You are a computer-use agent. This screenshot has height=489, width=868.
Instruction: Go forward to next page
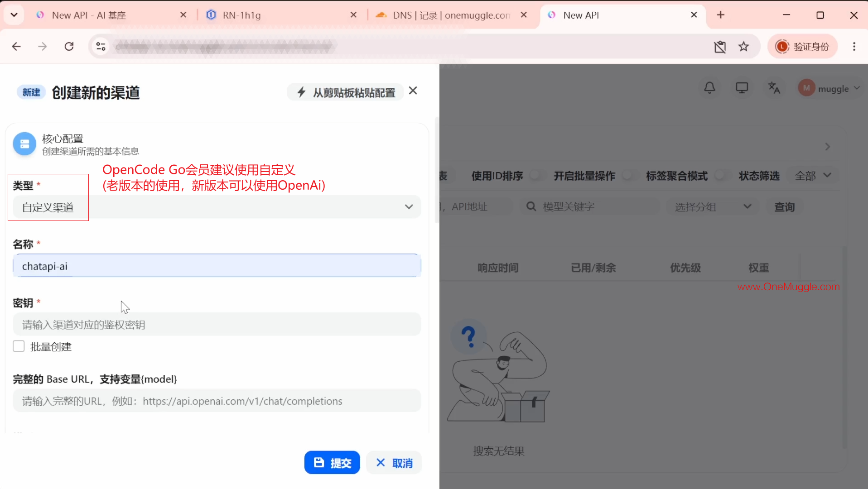pyautogui.click(x=43, y=46)
